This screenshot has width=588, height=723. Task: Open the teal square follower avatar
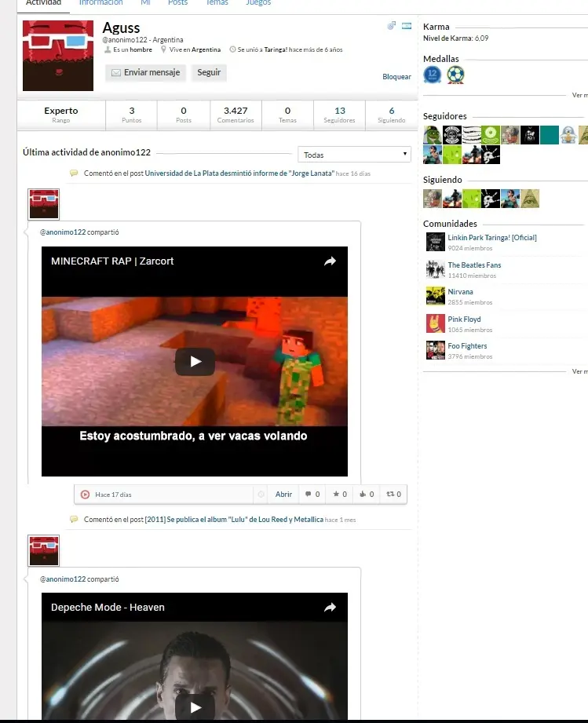click(550, 135)
